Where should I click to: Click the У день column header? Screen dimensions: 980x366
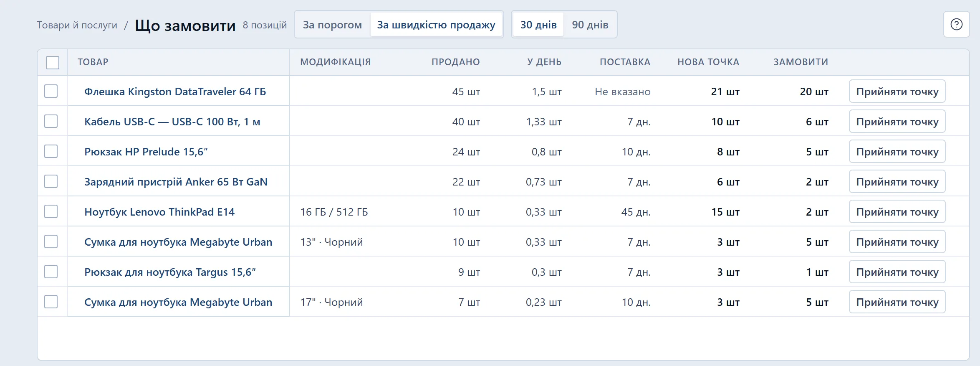pyautogui.click(x=544, y=62)
